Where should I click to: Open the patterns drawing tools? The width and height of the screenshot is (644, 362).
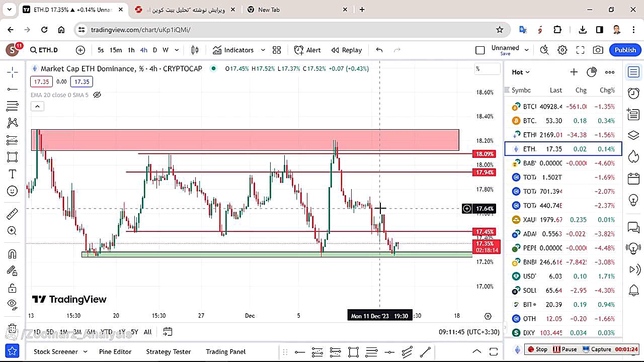tap(13, 123)
